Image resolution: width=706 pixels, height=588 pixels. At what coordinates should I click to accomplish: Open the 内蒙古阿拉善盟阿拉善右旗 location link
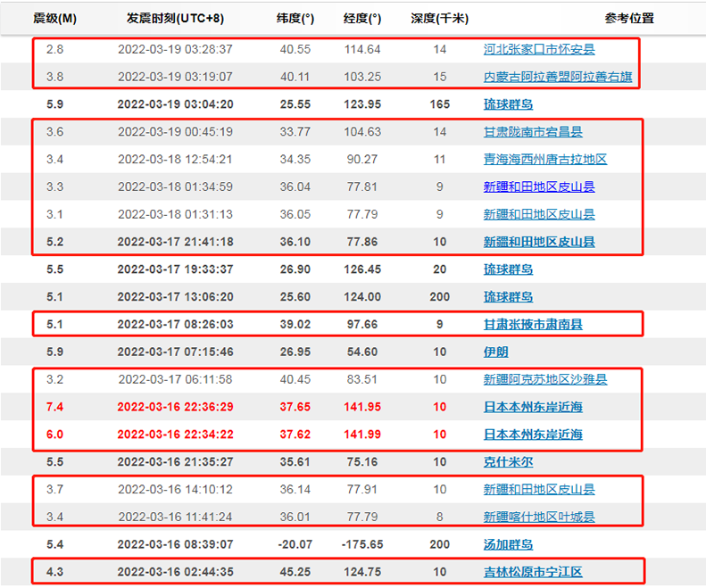[x=557, y=78]
